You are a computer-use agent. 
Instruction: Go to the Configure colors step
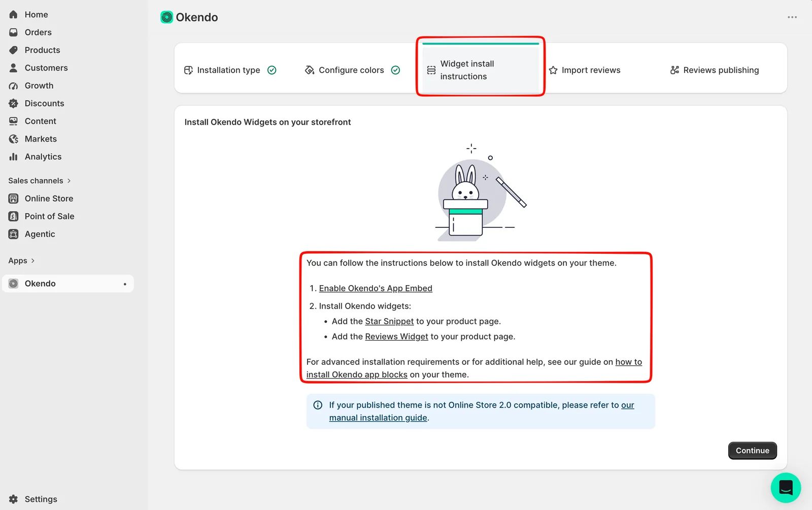352,70
